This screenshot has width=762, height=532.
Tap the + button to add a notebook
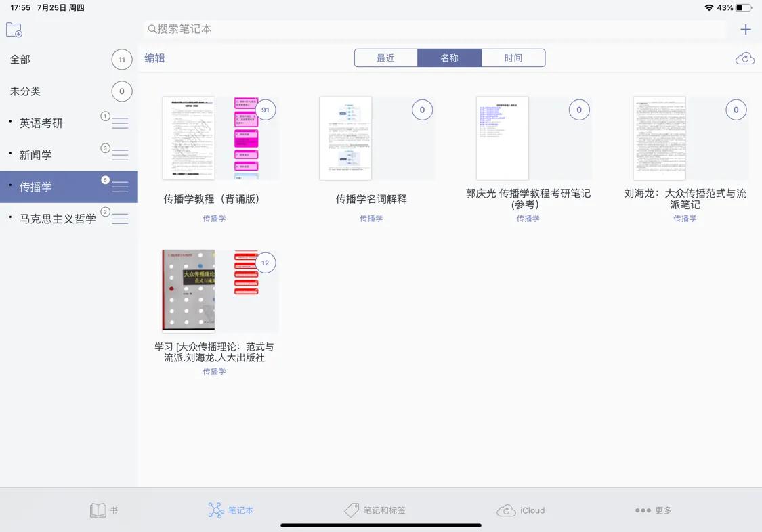pos(745,29)
